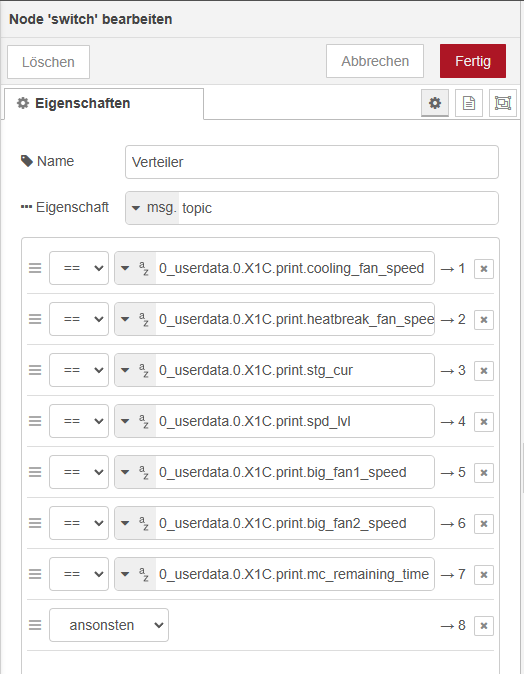Edit the spd_lvl rule value field
The image size is (524, 674).
[x=294, y=421]
